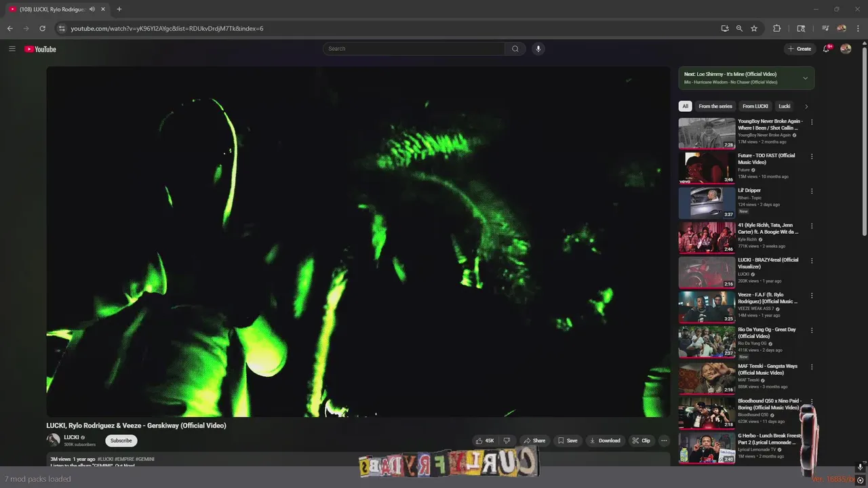Click the browser address bar URL

tap(167, 28)
